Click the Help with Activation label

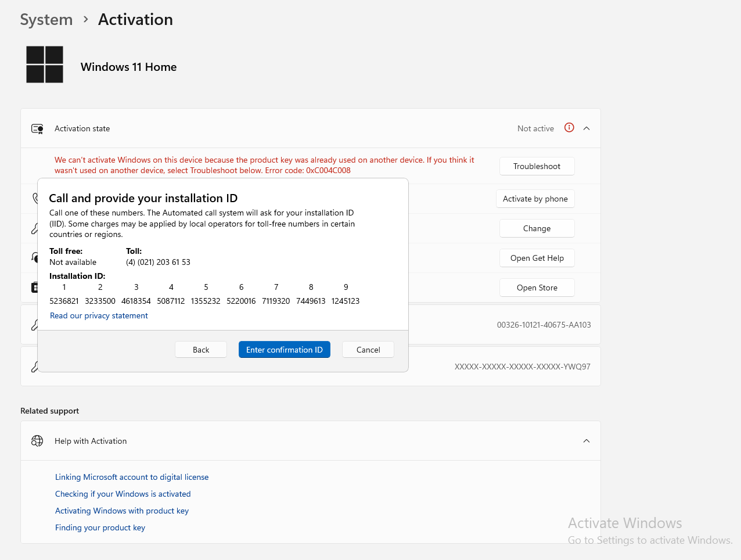(x=91, y=441)
